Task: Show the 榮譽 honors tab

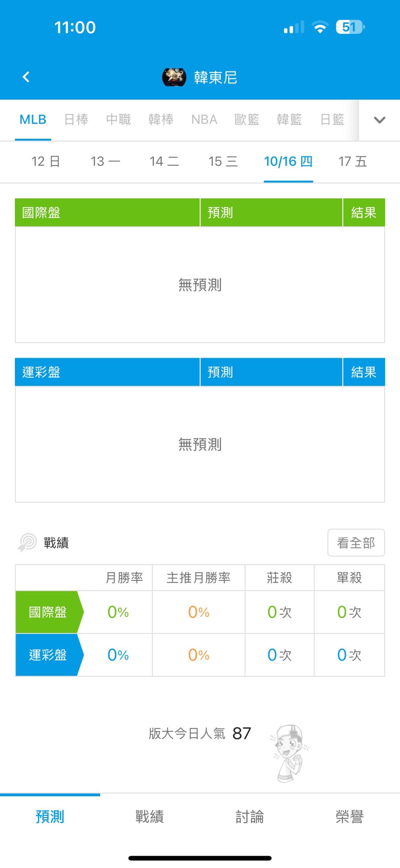Action: (350, 816)
